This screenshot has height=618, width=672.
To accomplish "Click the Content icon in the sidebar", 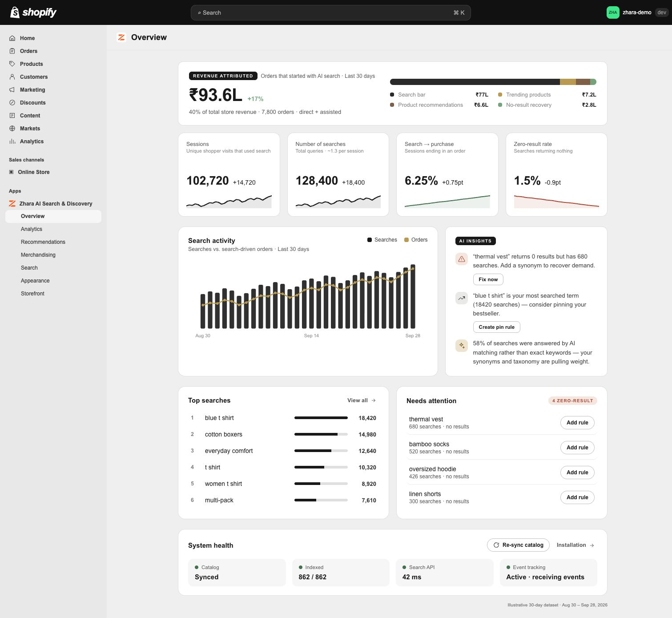I will point(12,116).
